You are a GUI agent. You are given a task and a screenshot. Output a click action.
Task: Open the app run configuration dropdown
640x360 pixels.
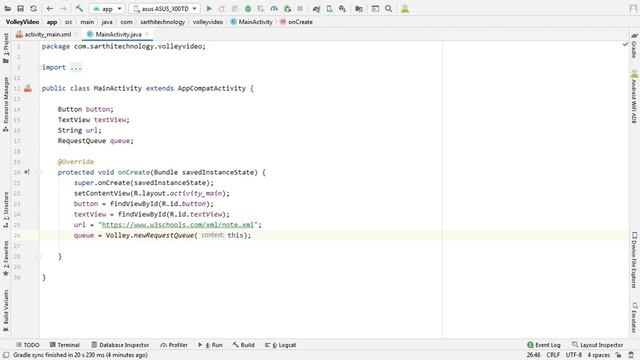[x=107, y=9]
